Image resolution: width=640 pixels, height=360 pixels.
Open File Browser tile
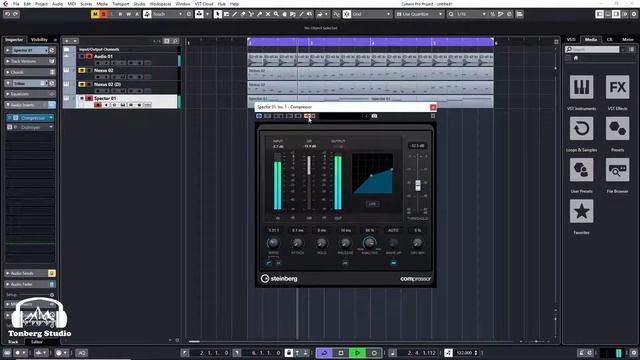pos(617,170)
